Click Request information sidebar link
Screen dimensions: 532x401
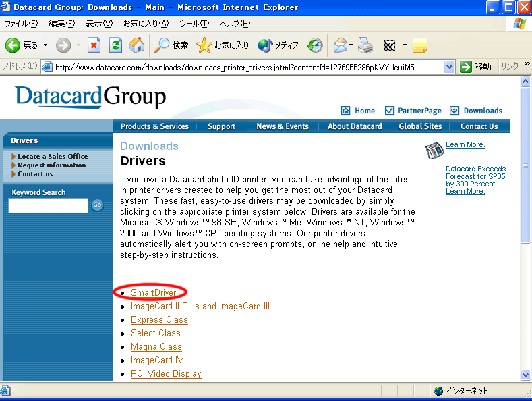point(51,165)
